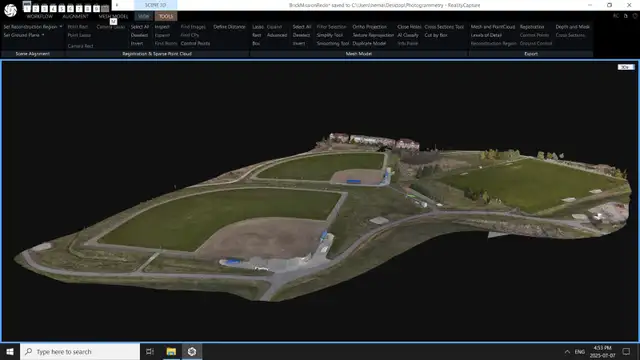Click the help icon at the ribbon's right
The width and height of the screenshot is (640, 360).
pyautogui.click(x=635, y=16)
